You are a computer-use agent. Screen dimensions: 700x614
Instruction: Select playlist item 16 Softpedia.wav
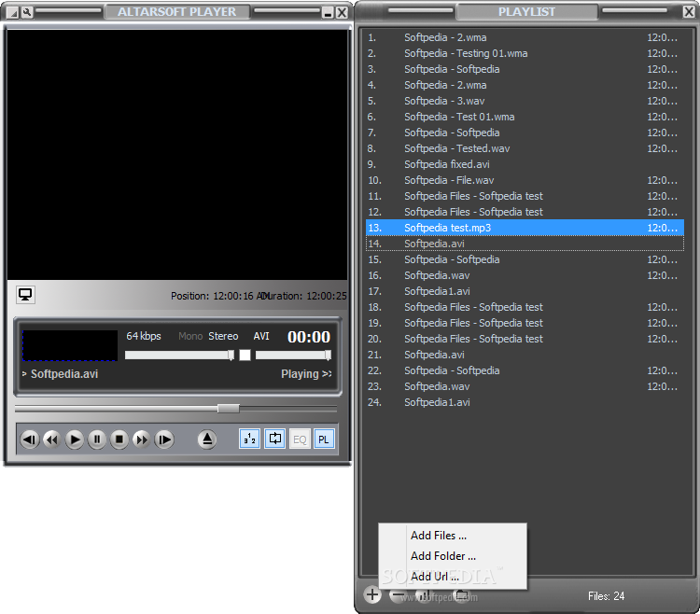(525, 275)
